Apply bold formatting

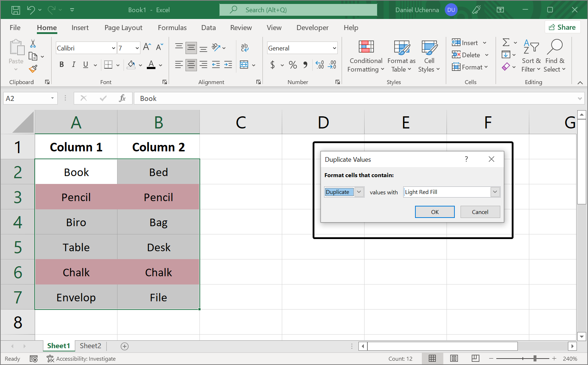coord(61,65)
